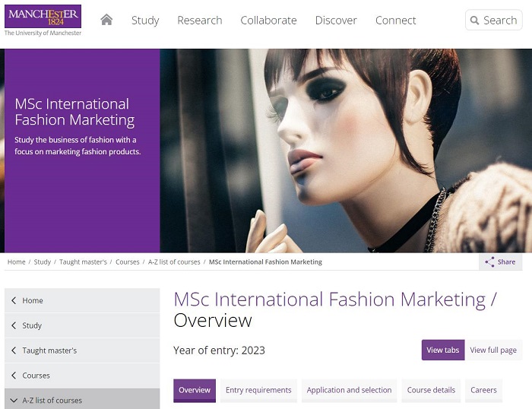Open the Study menu in top navigation
This screenshot has width=532, height=409.
tap(145, 21)
